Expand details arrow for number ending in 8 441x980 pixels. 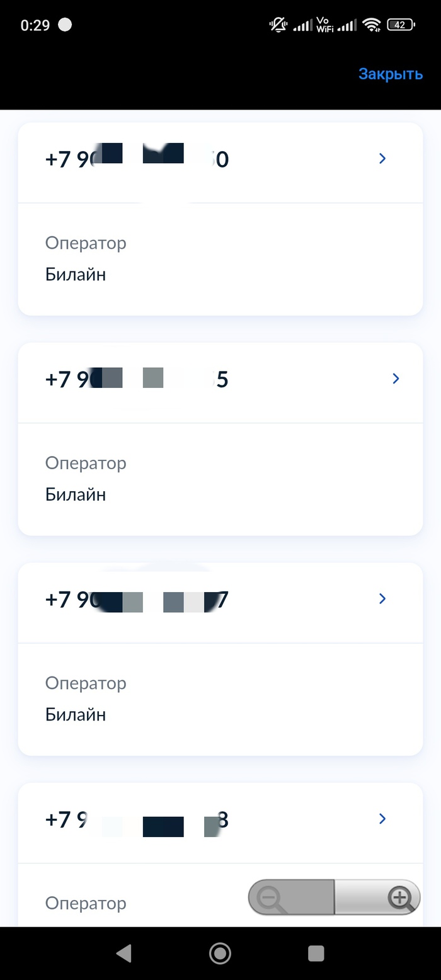(x=382, y=818)
